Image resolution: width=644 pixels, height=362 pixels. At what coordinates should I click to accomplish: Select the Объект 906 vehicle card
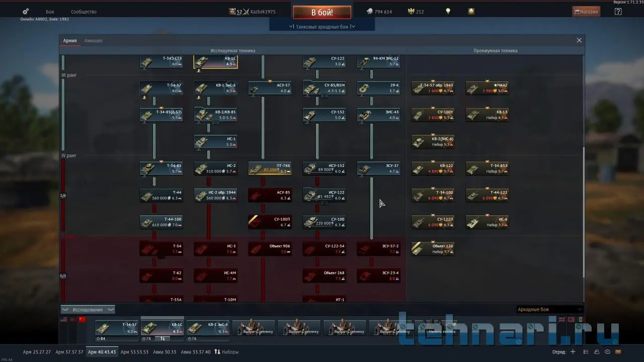(270, 248)
